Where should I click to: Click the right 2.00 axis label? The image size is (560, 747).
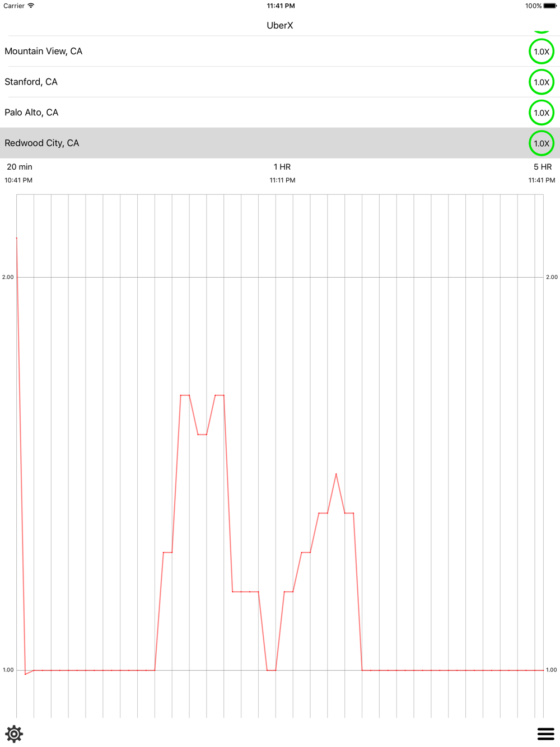pyautogui.click(x=552, y=277)
